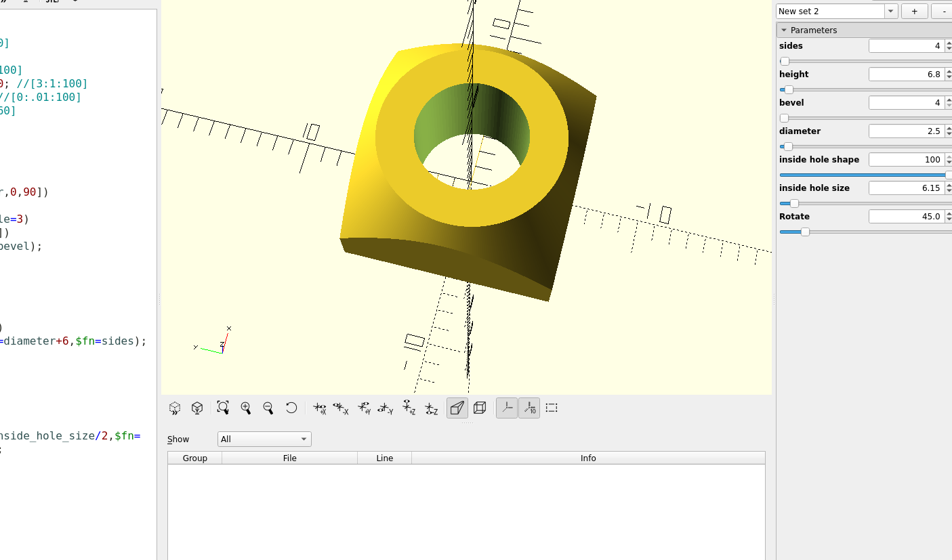Toggle the show axes icon
This screenshot has height=560, width=952.
pyautogui.click(x=506, y=408)
